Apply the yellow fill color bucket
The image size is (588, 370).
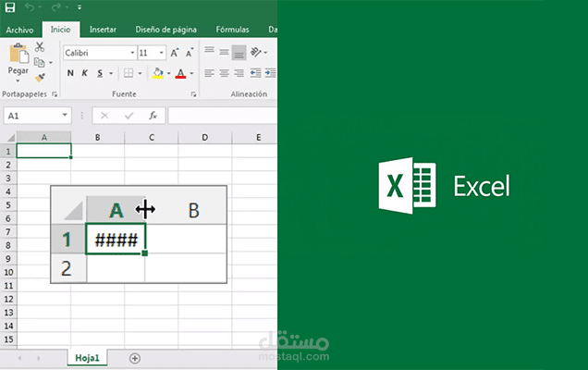158,73
